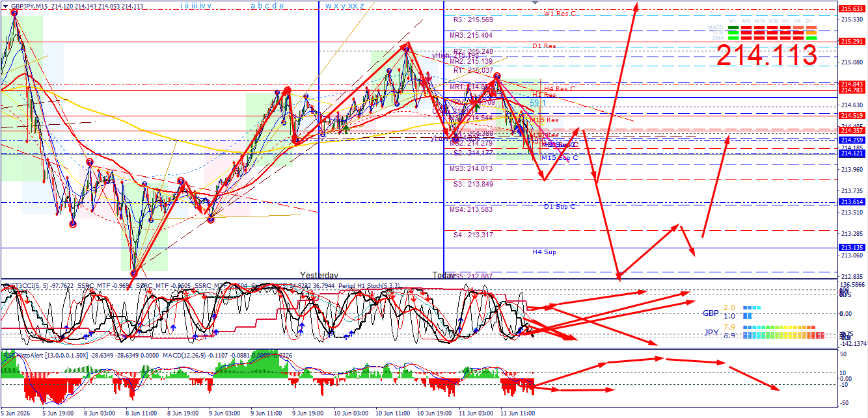Click the GBP currency strength label
The height and width of the screenshot is (418, 868).
711,313
